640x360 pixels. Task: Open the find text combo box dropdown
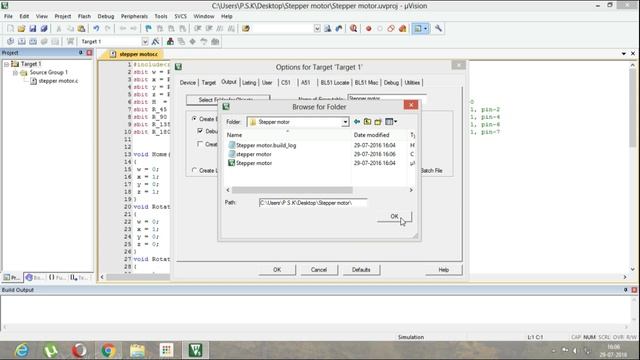tap(317, 29)
